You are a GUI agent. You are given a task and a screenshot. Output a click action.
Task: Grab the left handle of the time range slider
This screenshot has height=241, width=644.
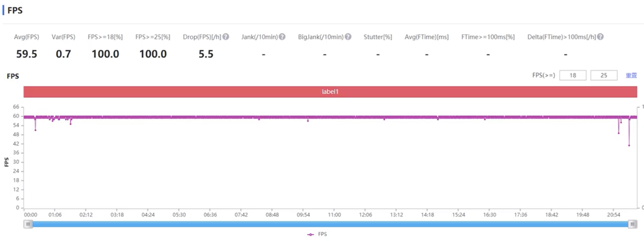(x=28, y=224)
